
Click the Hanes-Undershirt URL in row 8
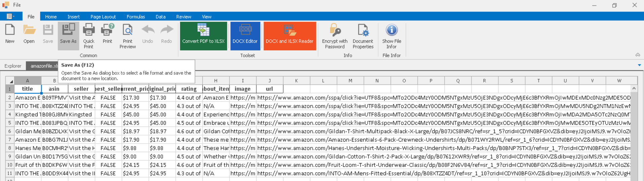(444, 148)
